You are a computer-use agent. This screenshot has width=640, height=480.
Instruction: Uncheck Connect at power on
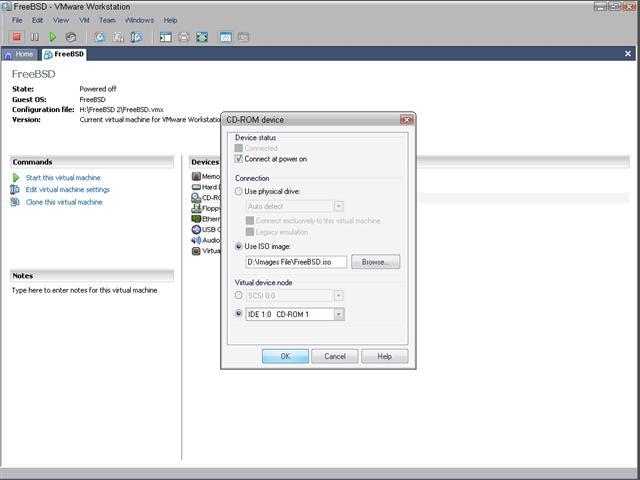(238, 159)
